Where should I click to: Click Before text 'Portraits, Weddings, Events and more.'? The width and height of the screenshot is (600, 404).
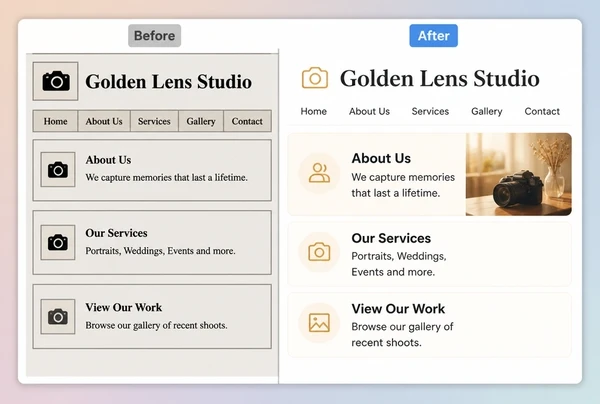click(x=160, y=251)
